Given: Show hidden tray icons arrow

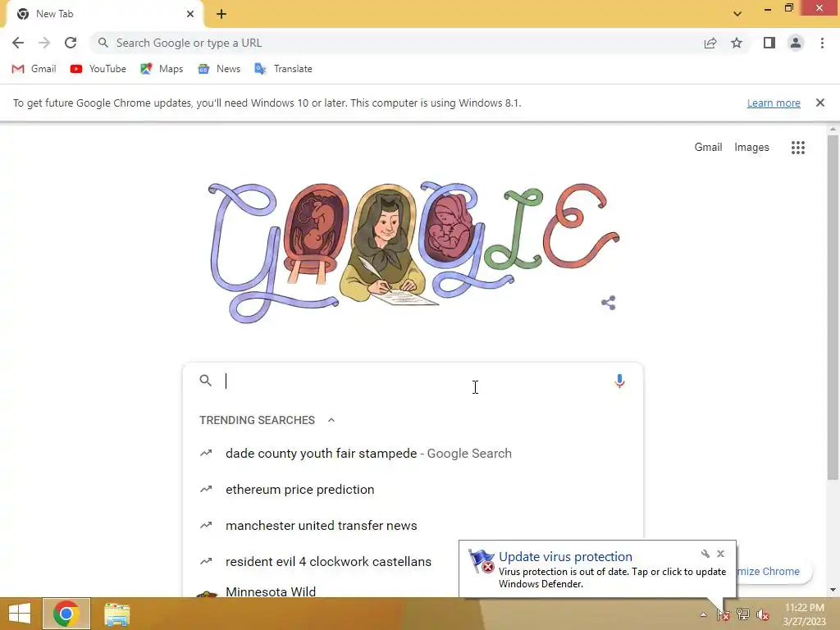Looking at the screenshot, I should tap(703, 614).
